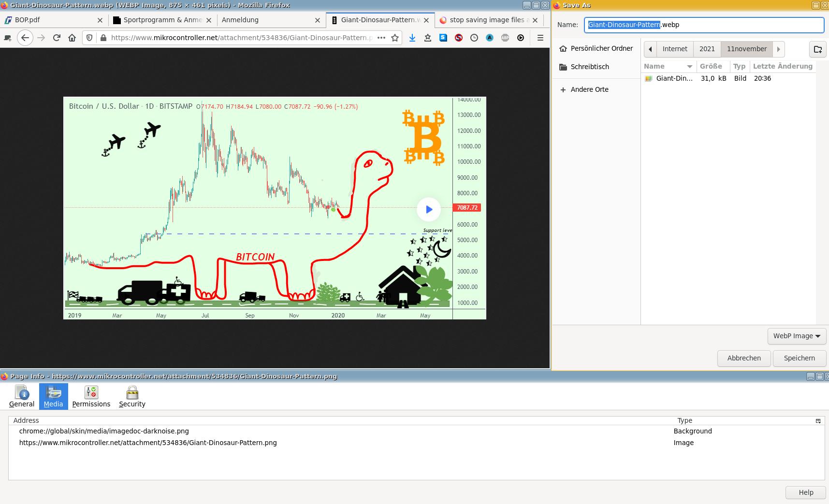This screenshot has width=829, height=504.
Task: Open the bookmarks library star-tray icon
Action: pyautogui.click(x=428, y=38)
